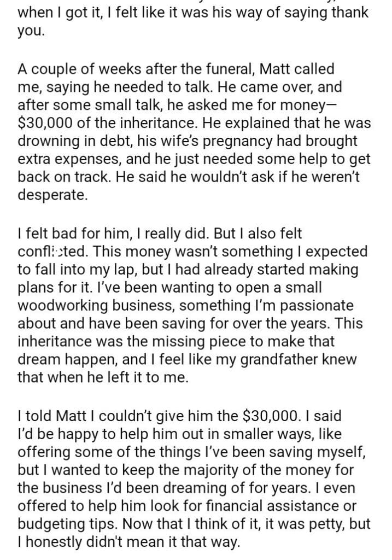This screenshot has width=392, height=560.
Task: Click the word "desperate"
Action: 52,194
